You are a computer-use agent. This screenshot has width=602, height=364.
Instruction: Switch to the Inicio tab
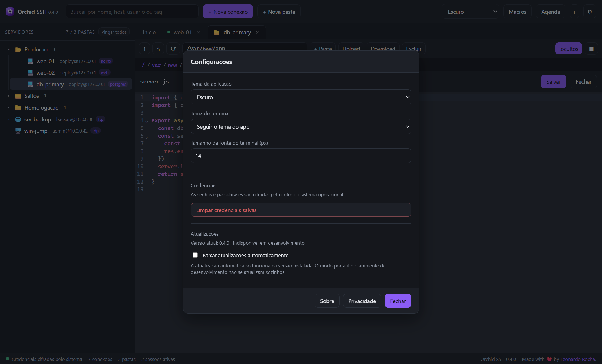149,32
